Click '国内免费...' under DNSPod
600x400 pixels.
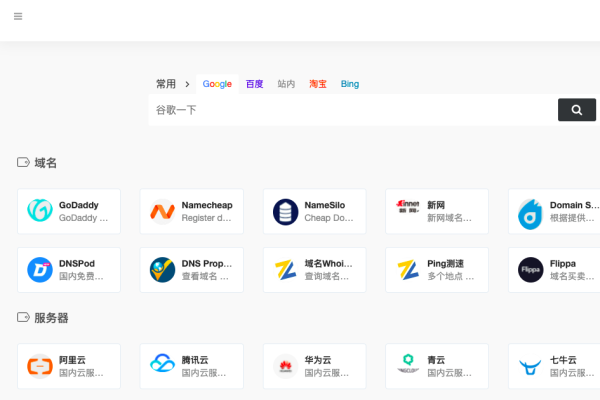81,276
